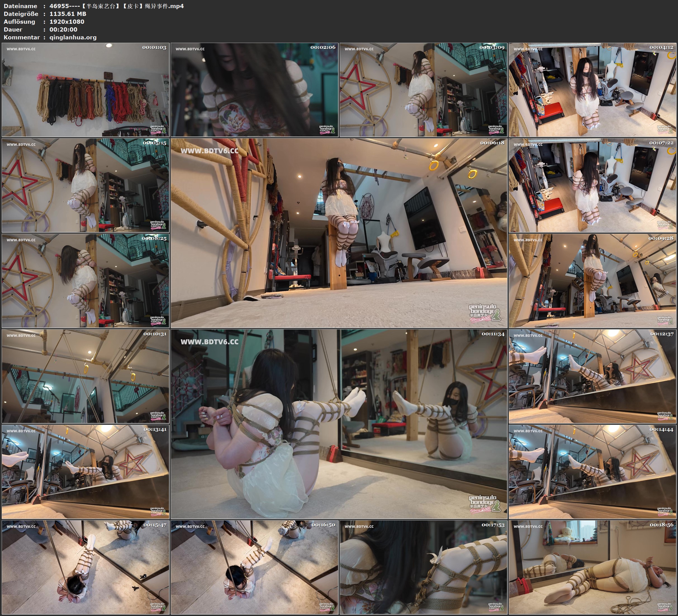Click the Dateiname filename text in the header

click(116, 6)
